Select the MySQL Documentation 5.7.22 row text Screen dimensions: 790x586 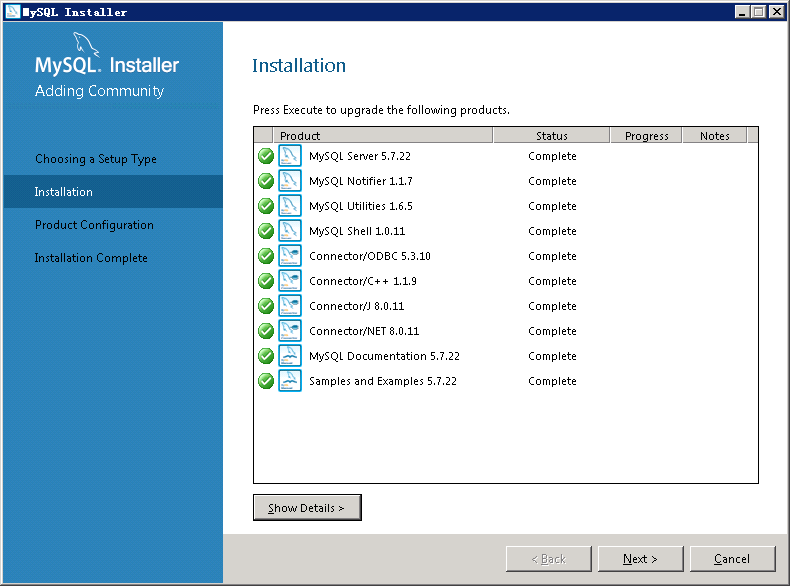coord(384,356)
